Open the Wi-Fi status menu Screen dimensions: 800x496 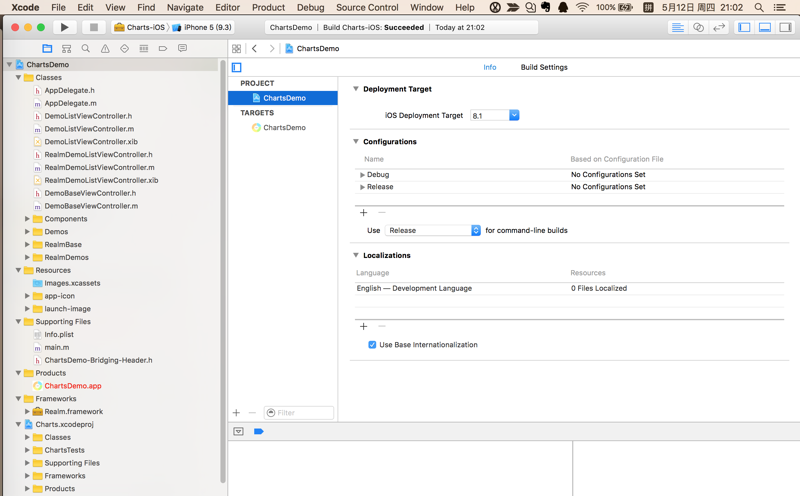tap(582, 7)
